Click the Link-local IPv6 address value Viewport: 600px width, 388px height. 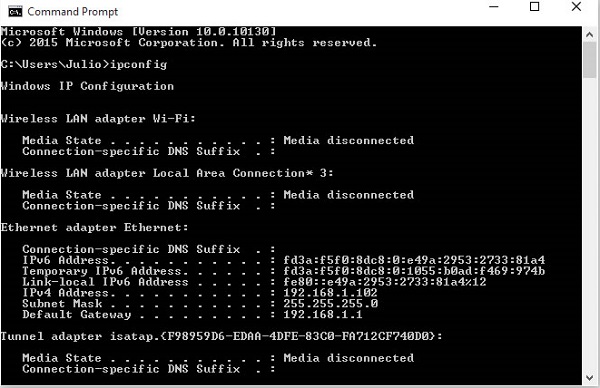click(x=385, y=282)
